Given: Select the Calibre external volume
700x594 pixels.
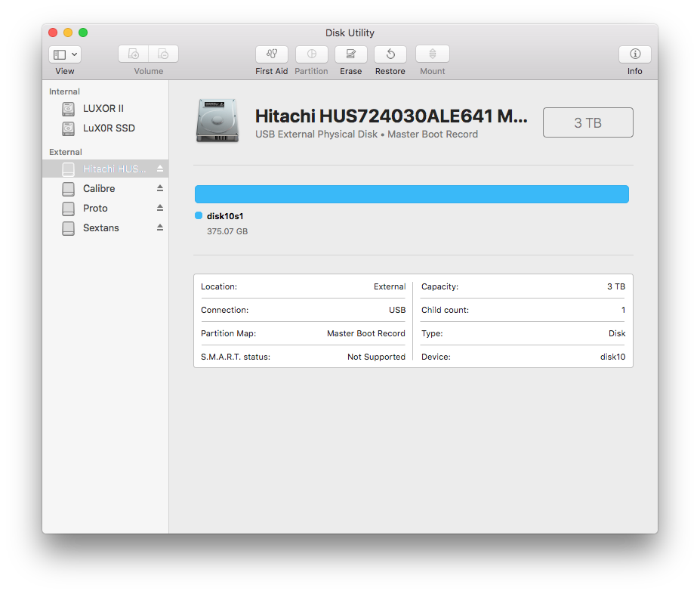Looking at the screenshot, I should click(x=106, y=188).
